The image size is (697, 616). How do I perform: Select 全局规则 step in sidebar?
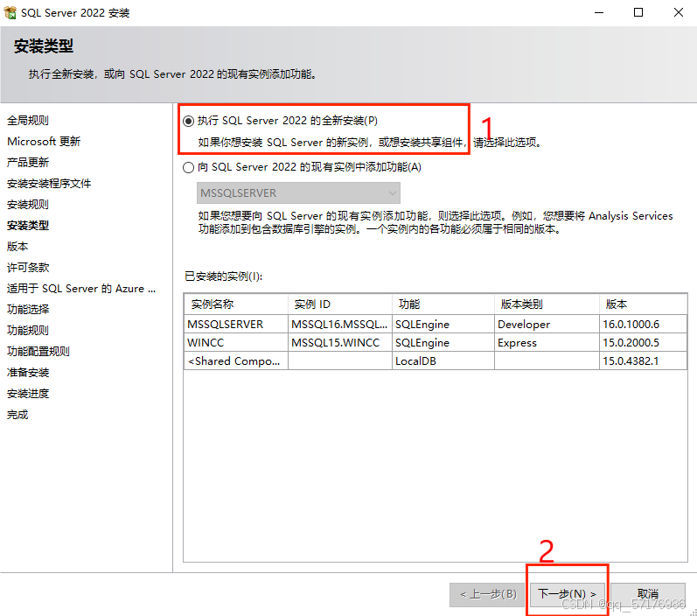pyautogui.click(x=28, y=121)
